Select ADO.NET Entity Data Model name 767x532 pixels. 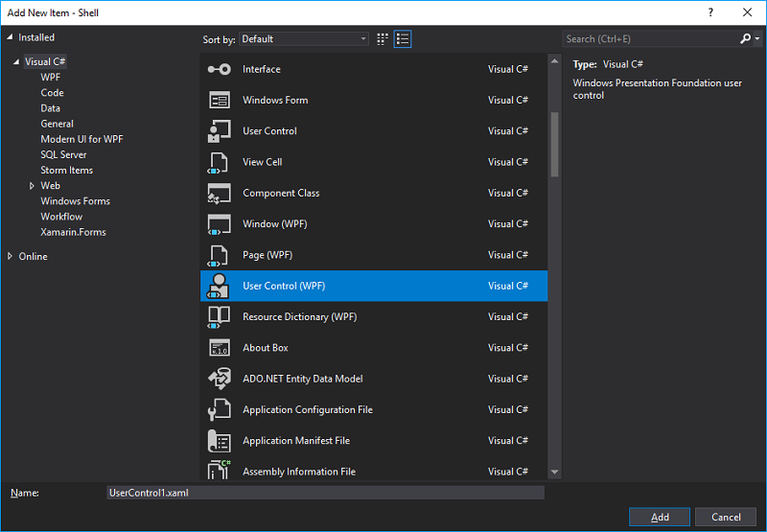tap(303, 379)
